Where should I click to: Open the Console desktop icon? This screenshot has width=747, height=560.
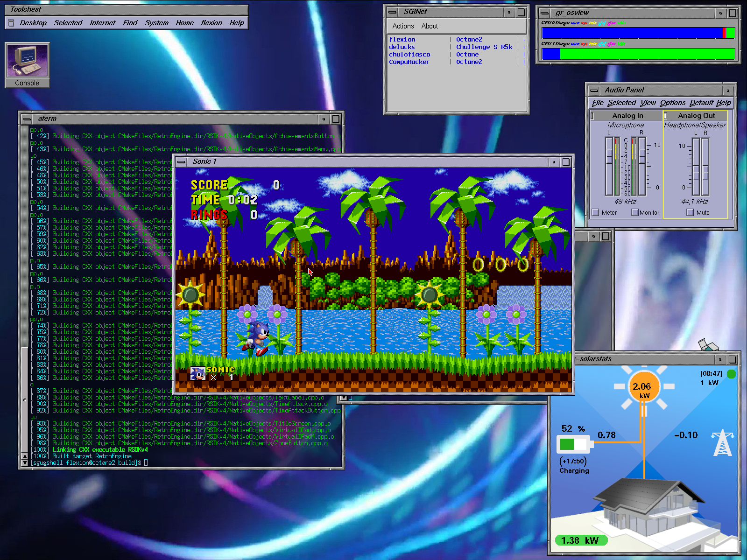tap(27, 65)
